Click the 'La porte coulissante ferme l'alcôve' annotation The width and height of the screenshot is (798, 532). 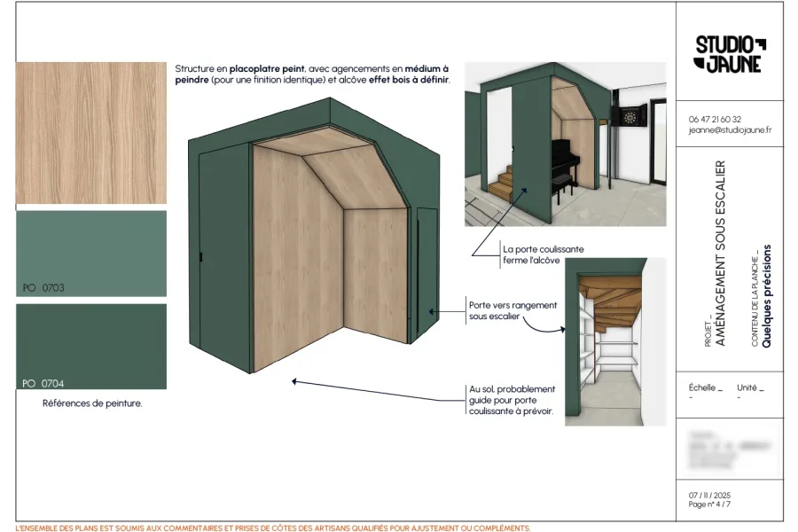543,254
